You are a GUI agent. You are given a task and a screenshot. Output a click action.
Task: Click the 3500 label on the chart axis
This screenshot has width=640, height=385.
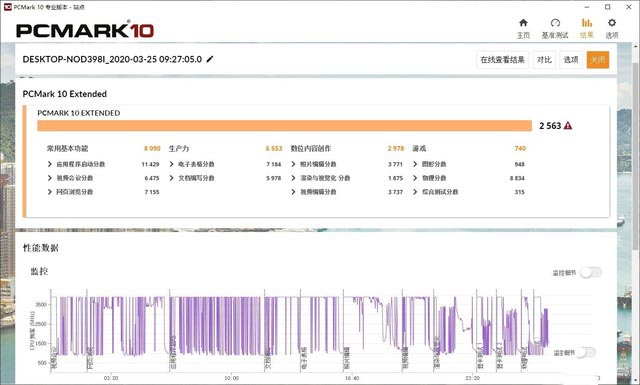(41, 305)
